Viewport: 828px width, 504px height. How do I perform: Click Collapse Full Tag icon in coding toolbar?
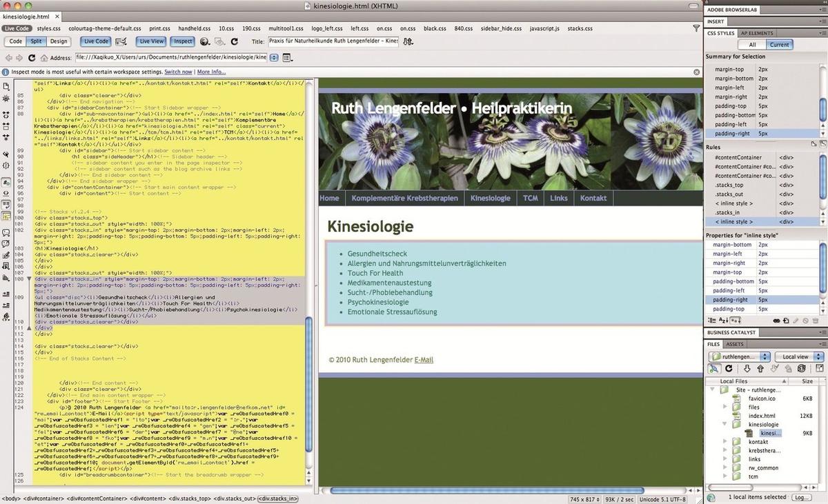pyautogui.click(x=6, y=115)
